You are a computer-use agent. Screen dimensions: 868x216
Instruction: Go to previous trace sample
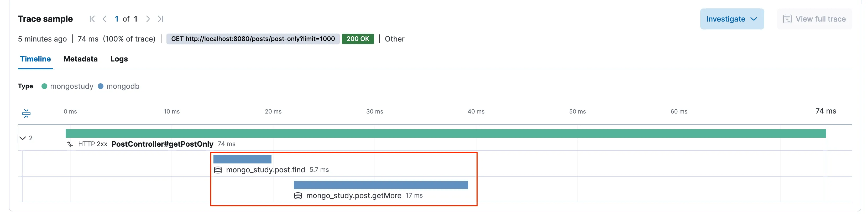click(x=105, y=19)
